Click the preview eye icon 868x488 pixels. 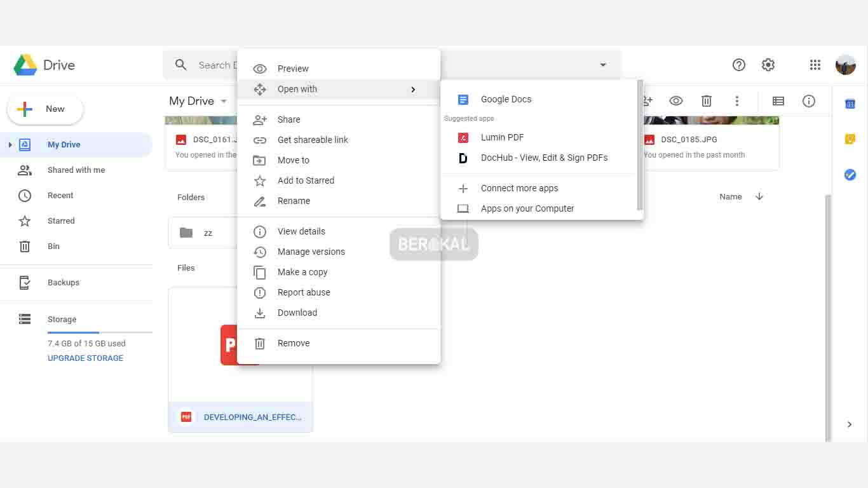[x=675, y=100]
